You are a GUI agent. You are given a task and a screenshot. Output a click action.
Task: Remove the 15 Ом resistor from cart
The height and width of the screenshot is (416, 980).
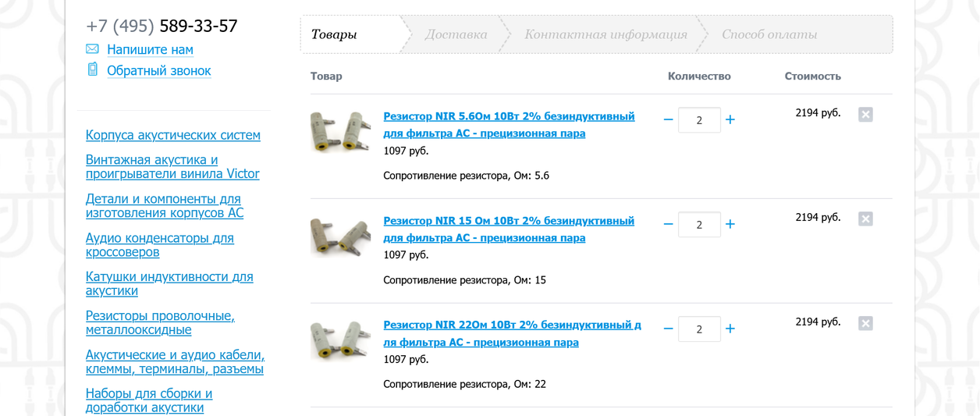(865, 219)
